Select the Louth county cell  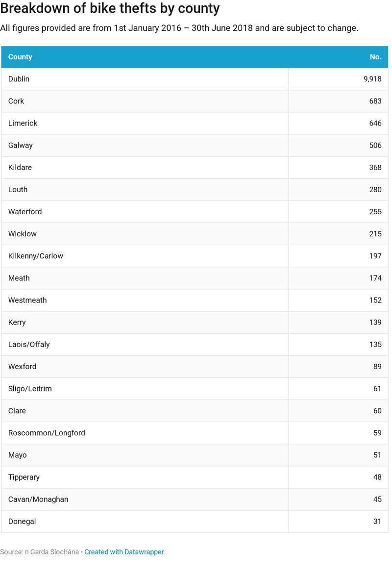coord(18,189)
